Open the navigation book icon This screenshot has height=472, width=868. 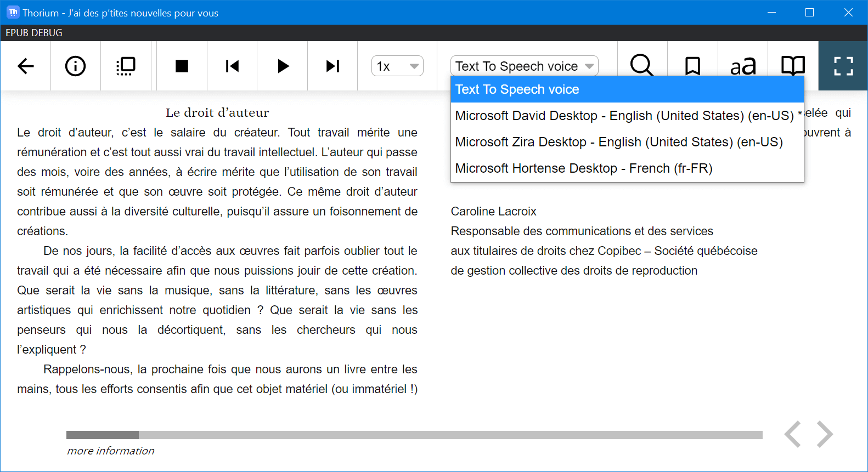793,66
